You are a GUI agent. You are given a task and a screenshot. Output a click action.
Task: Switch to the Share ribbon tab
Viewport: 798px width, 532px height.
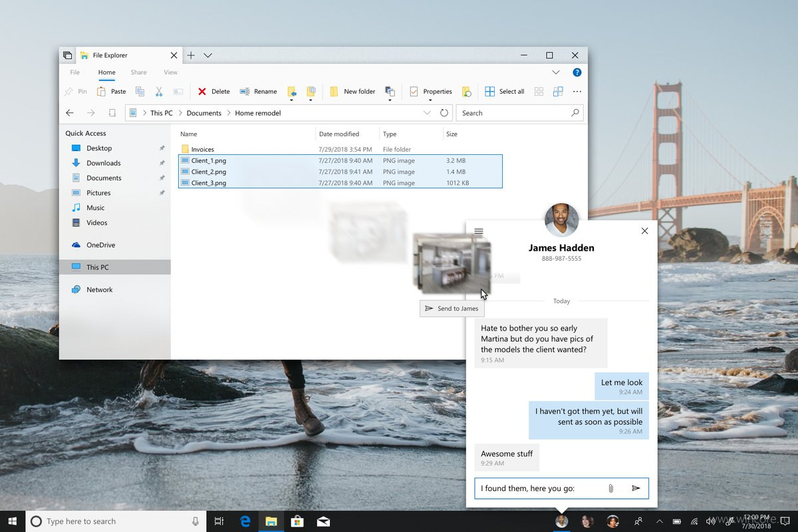138,72
